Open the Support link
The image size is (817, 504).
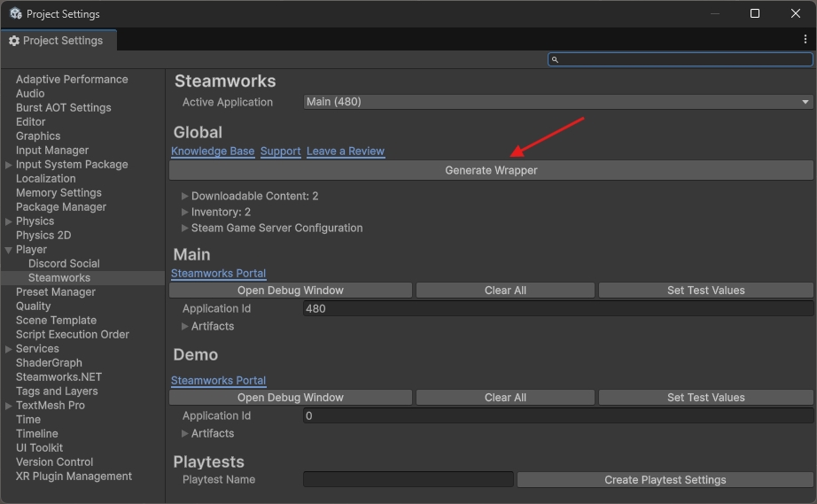point(280,151)
